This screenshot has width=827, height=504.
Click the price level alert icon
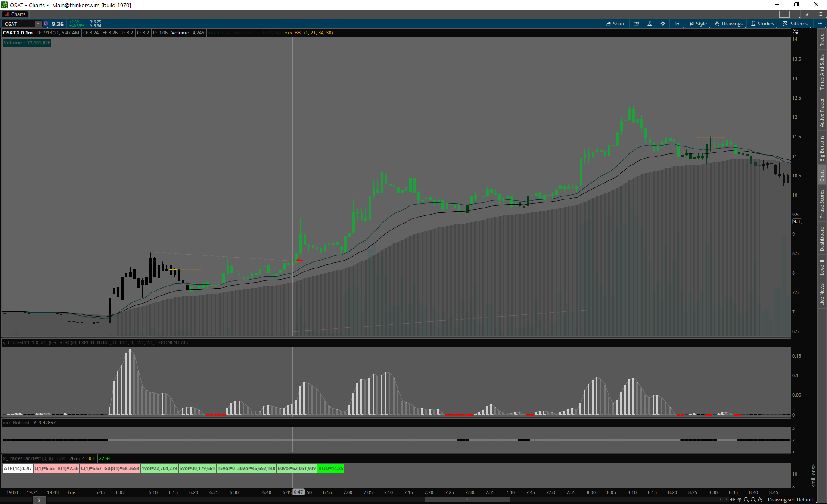tap(636, 24)
